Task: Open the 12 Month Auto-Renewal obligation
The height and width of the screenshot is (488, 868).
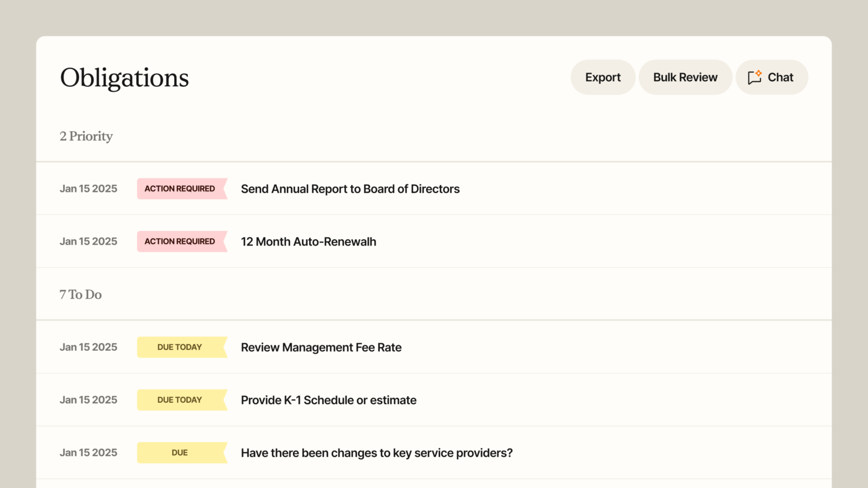Action: tap(308, 241)
